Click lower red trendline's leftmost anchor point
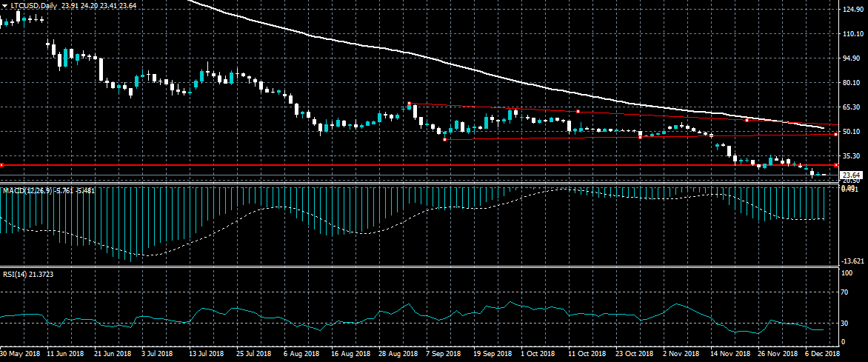Screen dimensions: 868x362 pyautogui.click(x=444, y=139)
